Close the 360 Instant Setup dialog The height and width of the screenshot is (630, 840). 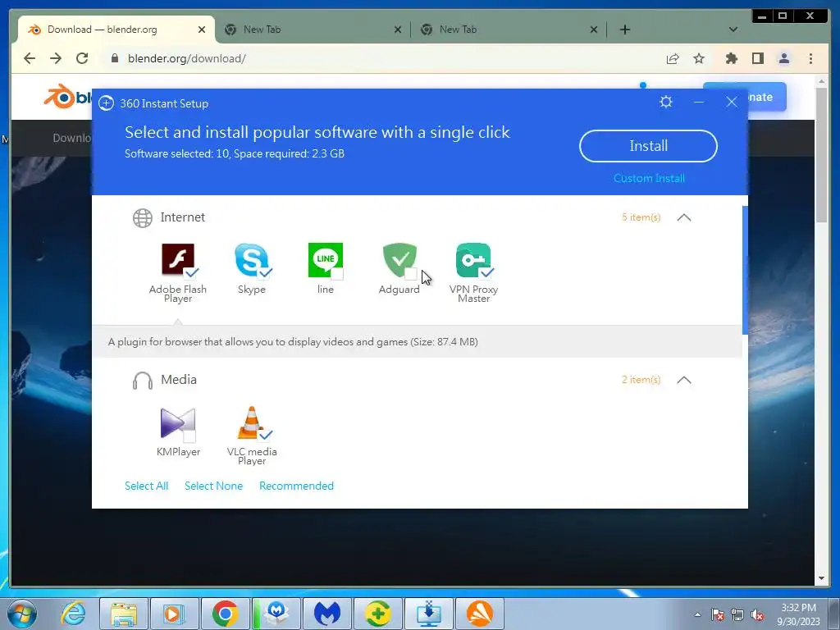(x=732, y=102)
